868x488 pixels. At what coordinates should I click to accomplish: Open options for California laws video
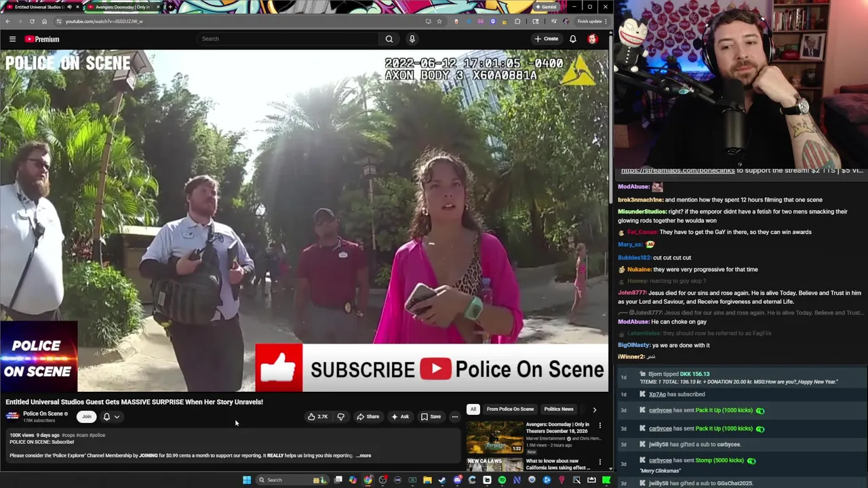[x=599, y=462]
